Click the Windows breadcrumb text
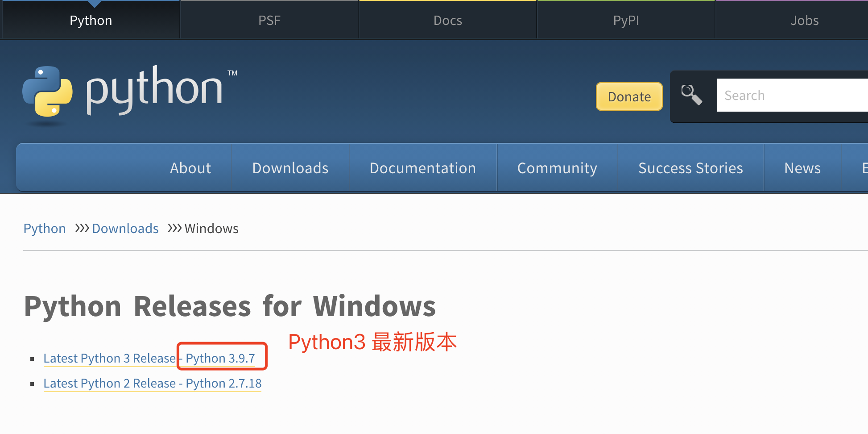Viewport: 868px width, 434px height. pos(212,229)
